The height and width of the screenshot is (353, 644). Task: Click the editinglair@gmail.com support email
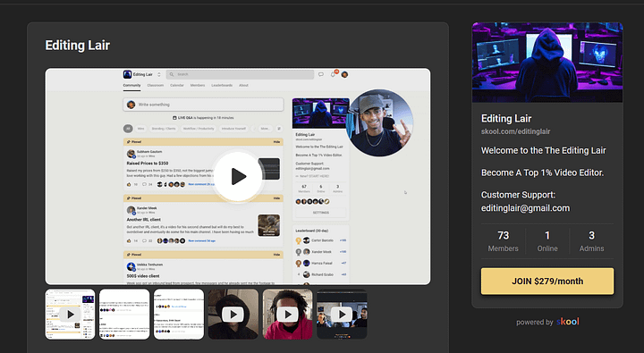click(x=525, y=208)
